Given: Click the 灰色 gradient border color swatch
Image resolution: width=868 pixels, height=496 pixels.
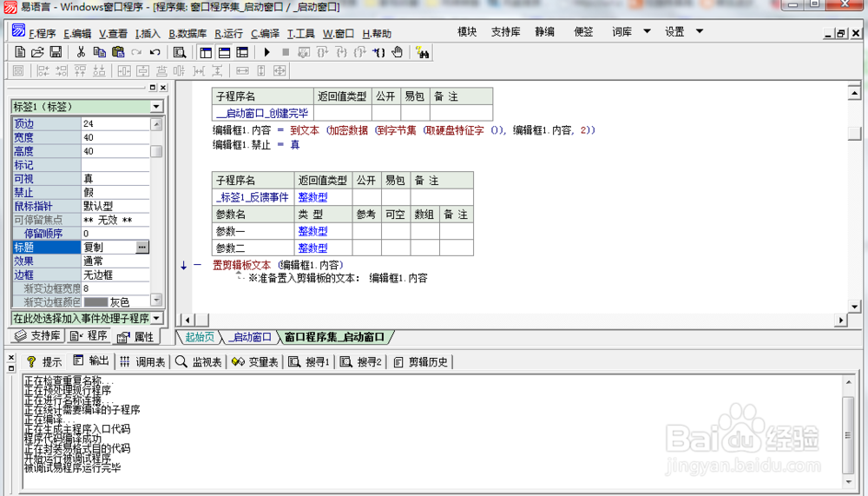Looking at the screenshot, I should [x=95, y=302].
